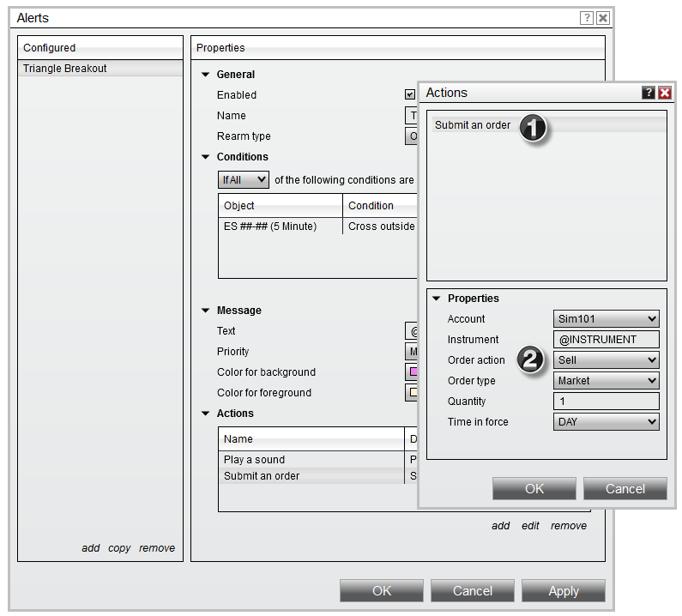Click the Alerts window help icon
Screen dimensions: 682x616
point(587,17)
